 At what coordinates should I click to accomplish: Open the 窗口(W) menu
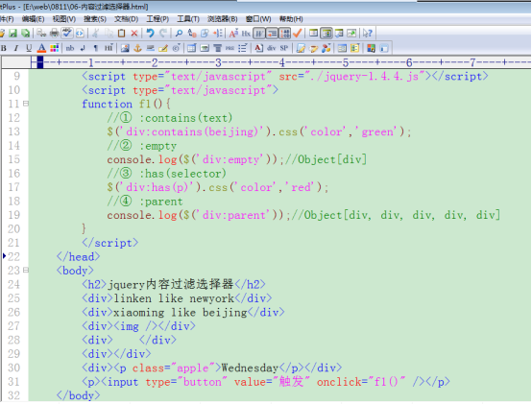point(258,19)
